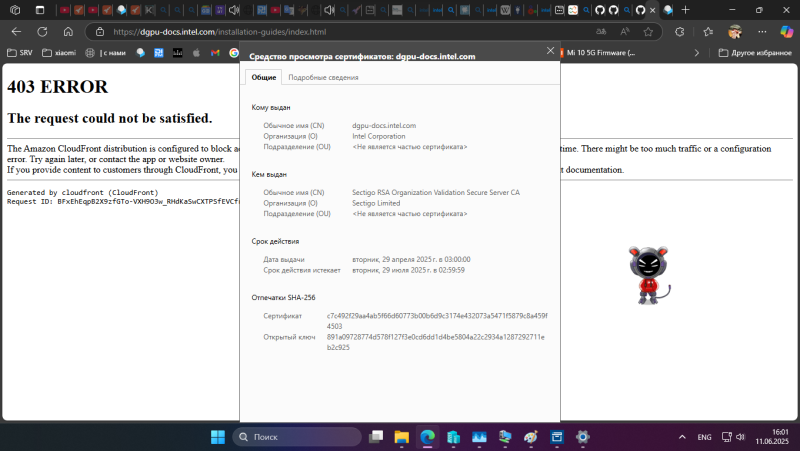Open the 'Другое избранное' folder

click(755, 53)
